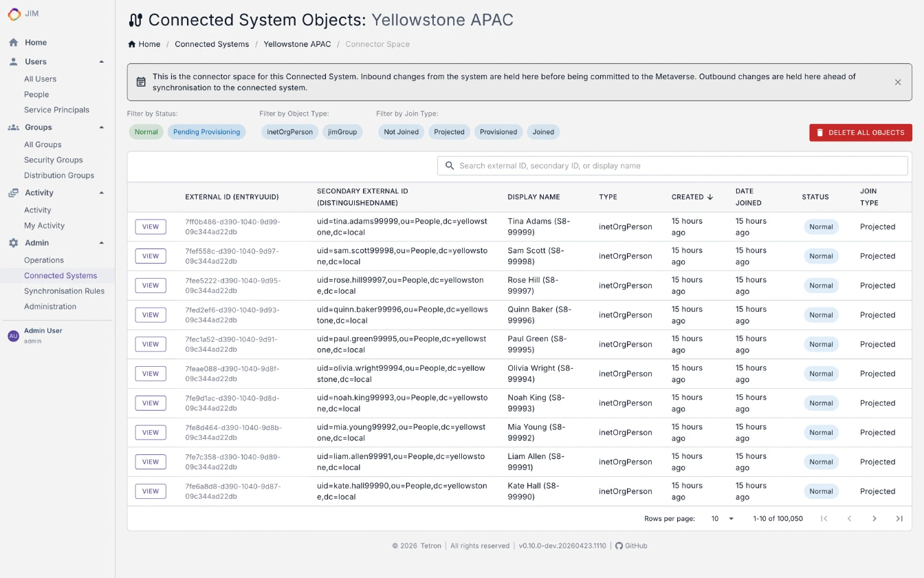924x578 pixels.
Task: Enable the Pending Provisioning filter
Action: click(206, 131)
